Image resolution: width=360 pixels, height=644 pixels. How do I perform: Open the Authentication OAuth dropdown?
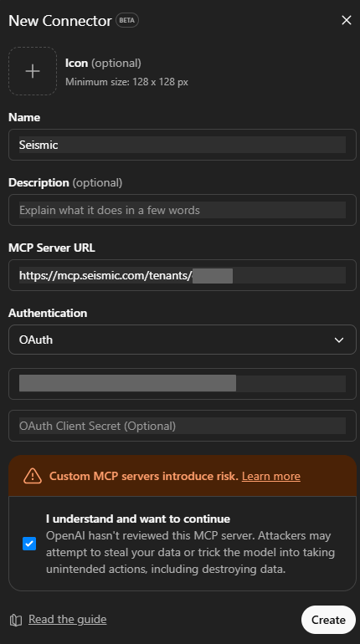(x=182, y=340)
